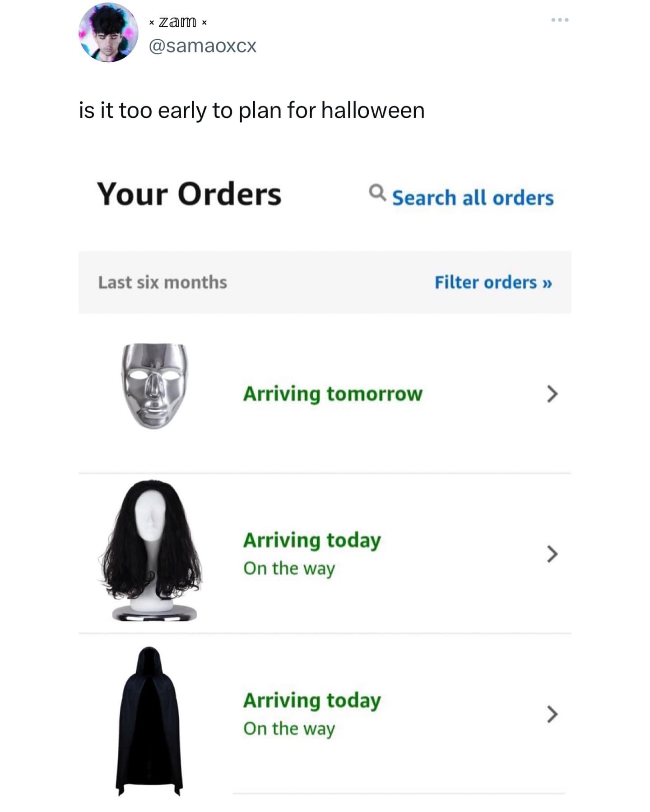Open the three-dot more options menu
Screen dimensions: 650x812
(x=560, y=20)
